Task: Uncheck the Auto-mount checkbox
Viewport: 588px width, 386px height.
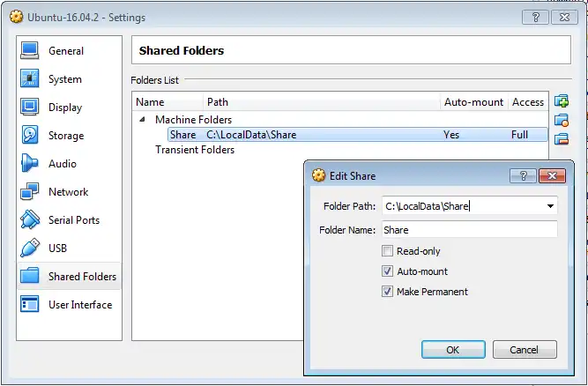Action: [x=387, y=271]
